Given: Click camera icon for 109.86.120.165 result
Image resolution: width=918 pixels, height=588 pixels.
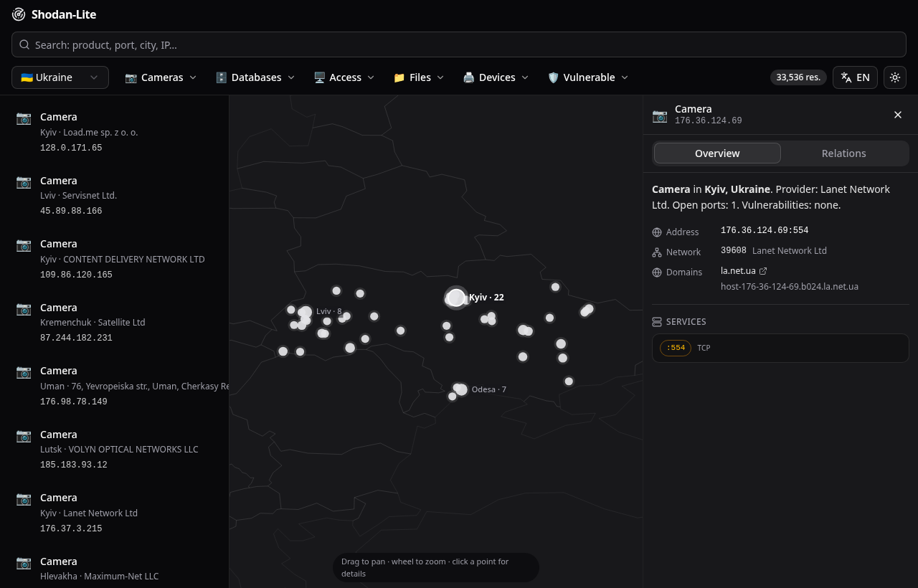Looking at the screenshot, I should point(24,245).
